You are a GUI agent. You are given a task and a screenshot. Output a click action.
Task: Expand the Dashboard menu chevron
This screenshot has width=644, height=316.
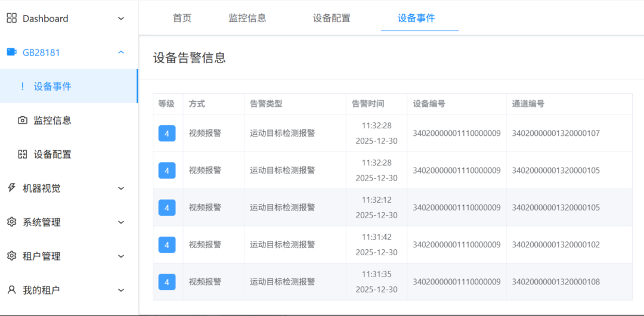pos(121,18)
